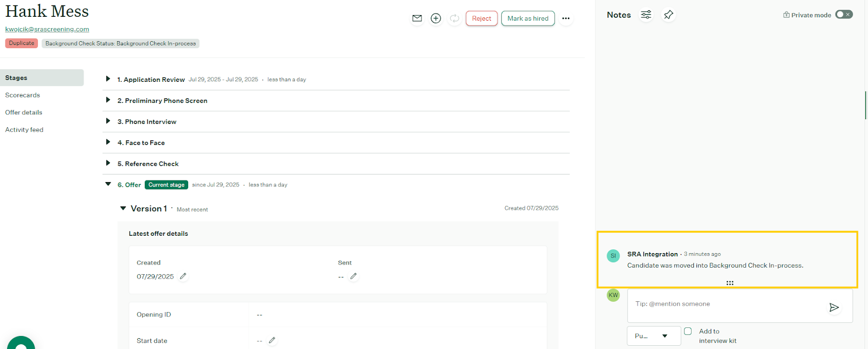Click the note input field
This screenshot has height=349, width=868.
[727, 305]
